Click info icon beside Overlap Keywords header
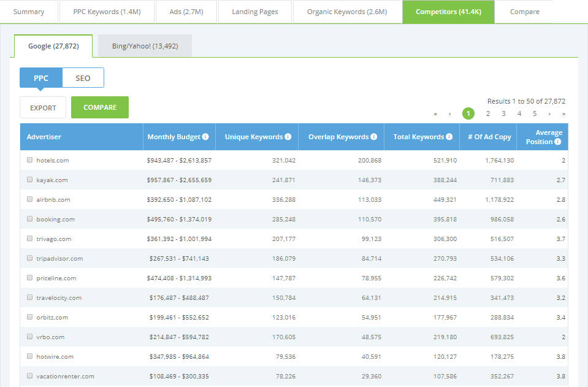The height and width of the screenshot is (387, 588). [374, 137]
